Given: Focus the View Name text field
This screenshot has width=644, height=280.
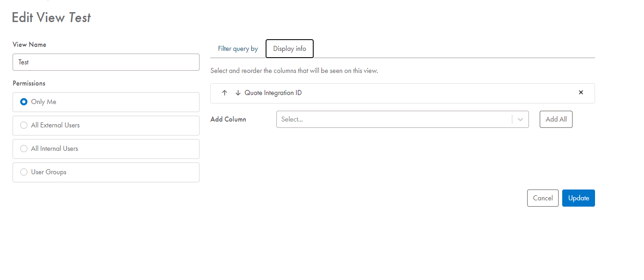Looking at the screenshot, I should [x=106, y=62].
